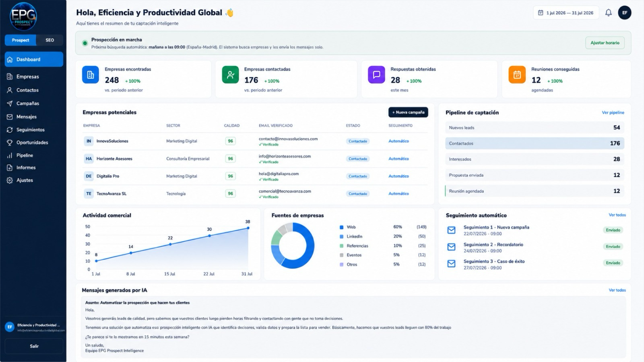
Task: Click Contactado badge for Digitalia Pro
Action: [x=358, y=176]
